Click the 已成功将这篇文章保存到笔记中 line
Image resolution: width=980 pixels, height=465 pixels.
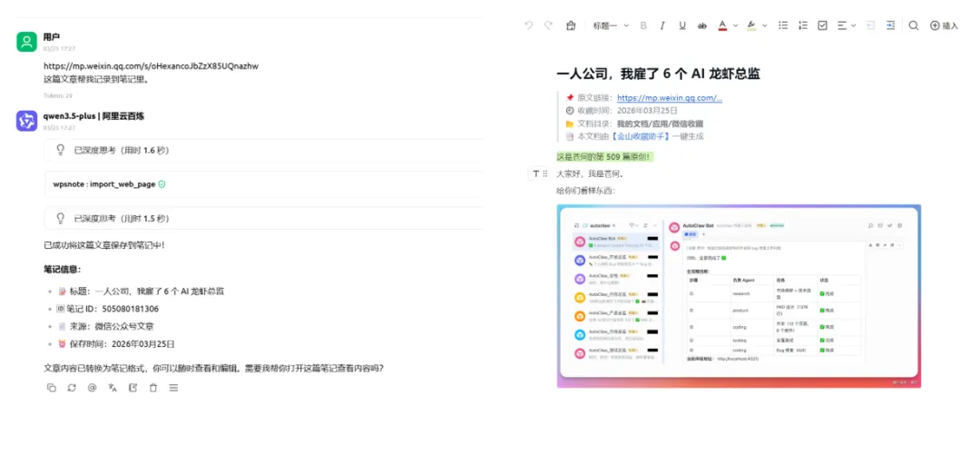[x=103, y=245]
